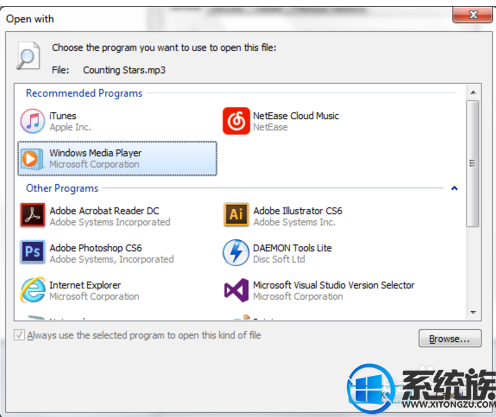Close the Open with dialog
This screenshot has width=496, height=417.
[x=472, y=15]
